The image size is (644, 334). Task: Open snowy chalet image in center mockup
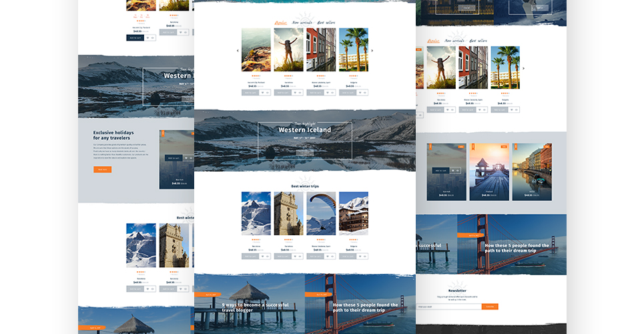tap(354, 214)
